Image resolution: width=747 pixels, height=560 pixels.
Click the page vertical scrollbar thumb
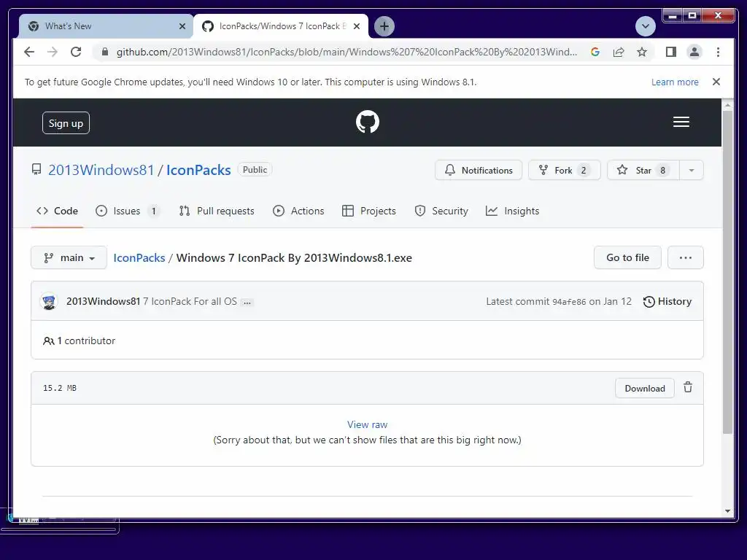coord(727,272)
